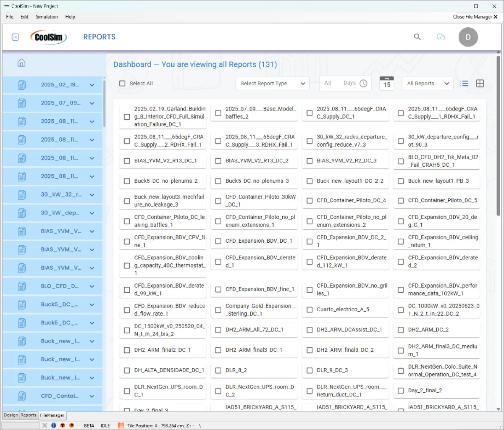Tick checkbox for DLR_8_2

pos(218,371)
